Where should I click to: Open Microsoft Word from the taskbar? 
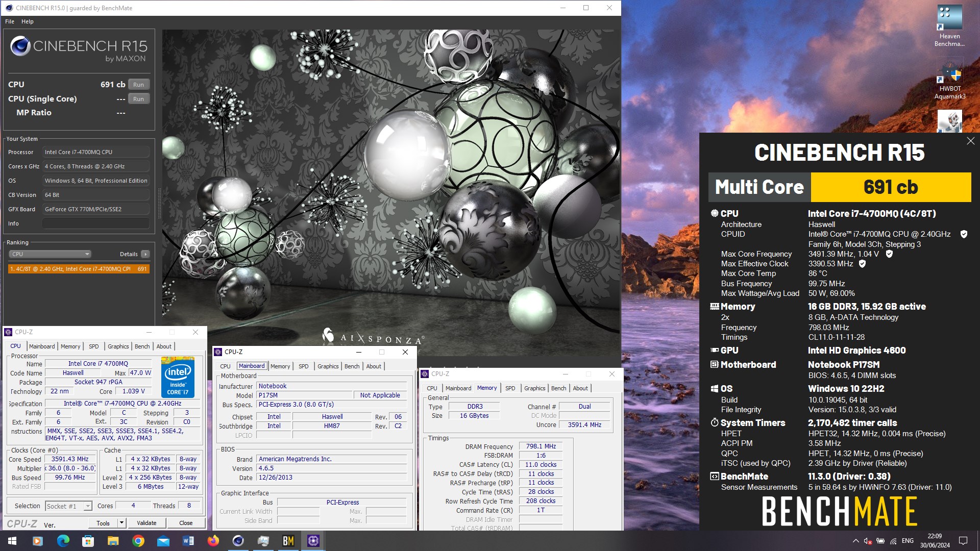188,541
